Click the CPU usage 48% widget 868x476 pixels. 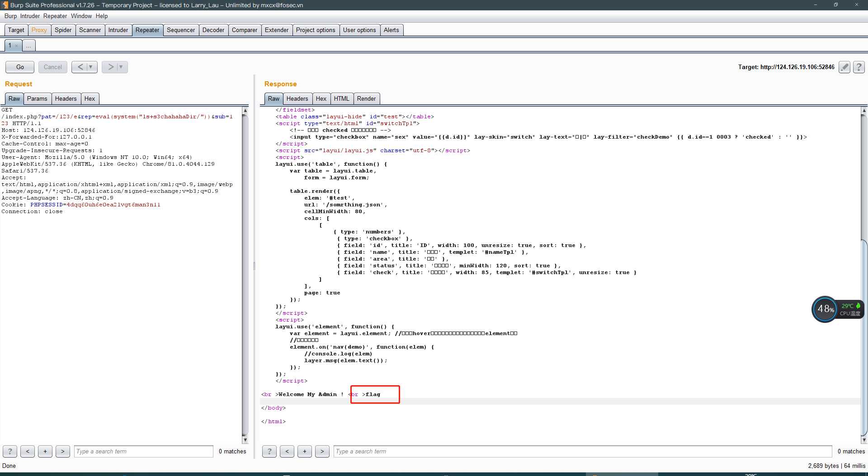click(x=825, y=309)
